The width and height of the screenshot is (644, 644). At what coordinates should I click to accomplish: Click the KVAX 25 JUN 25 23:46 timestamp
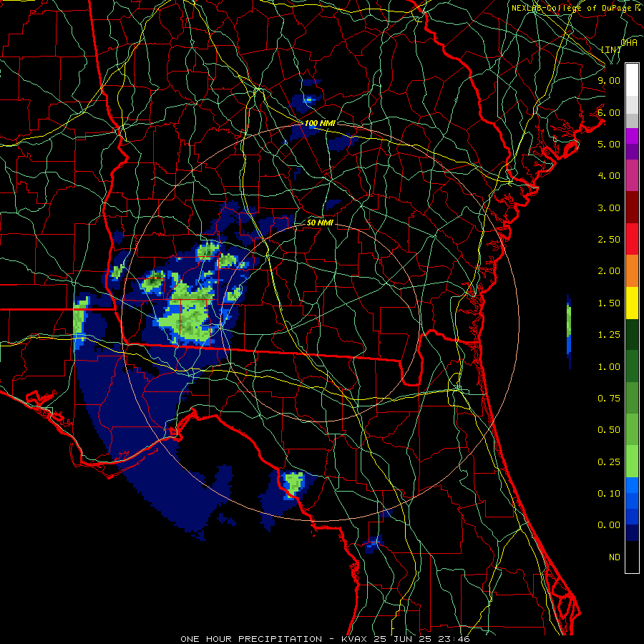coord(406,639)
